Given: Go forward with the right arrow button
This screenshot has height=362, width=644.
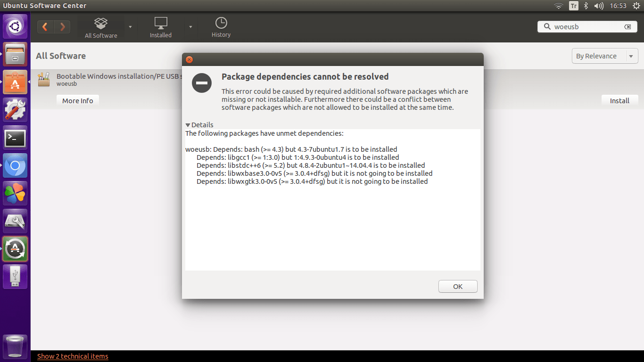Looking at the screenshot, I should coord(62,27).
